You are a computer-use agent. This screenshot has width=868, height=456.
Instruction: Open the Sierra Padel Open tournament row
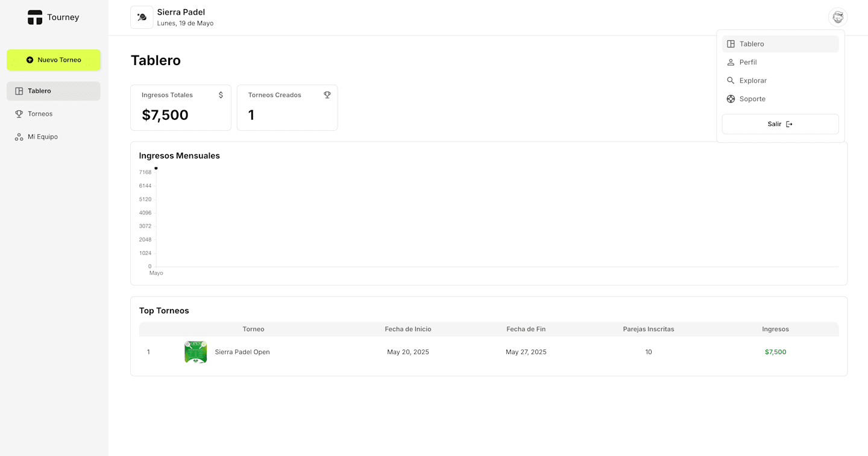click(489, 352)
